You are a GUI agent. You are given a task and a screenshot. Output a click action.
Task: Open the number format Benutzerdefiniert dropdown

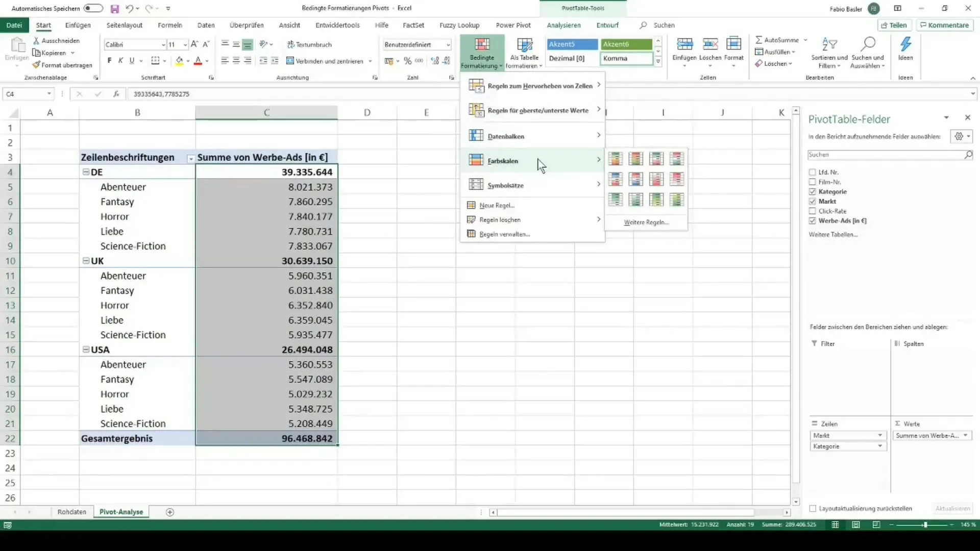(x=448, y=45)
